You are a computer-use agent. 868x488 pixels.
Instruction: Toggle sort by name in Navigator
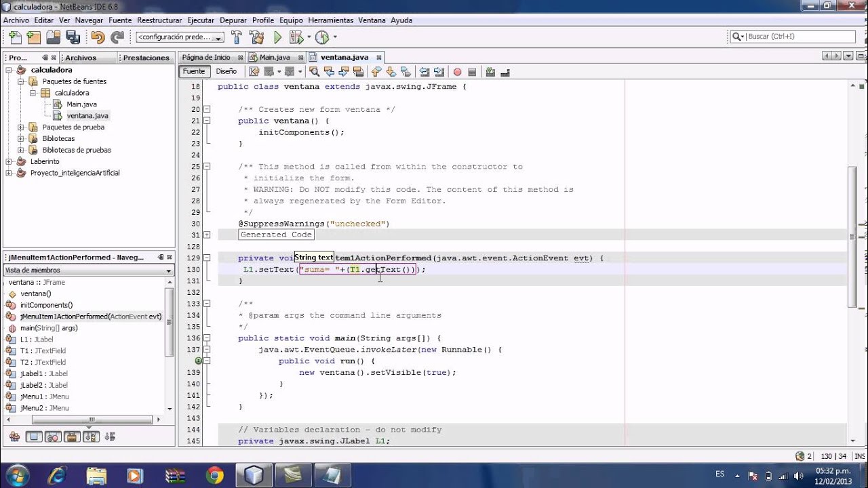click(92, 437)
